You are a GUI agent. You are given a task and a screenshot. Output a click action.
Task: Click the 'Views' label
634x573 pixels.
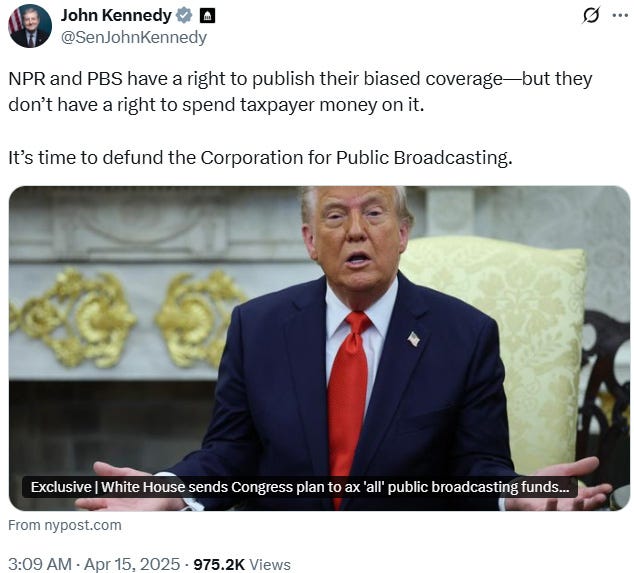coord(270,565)
